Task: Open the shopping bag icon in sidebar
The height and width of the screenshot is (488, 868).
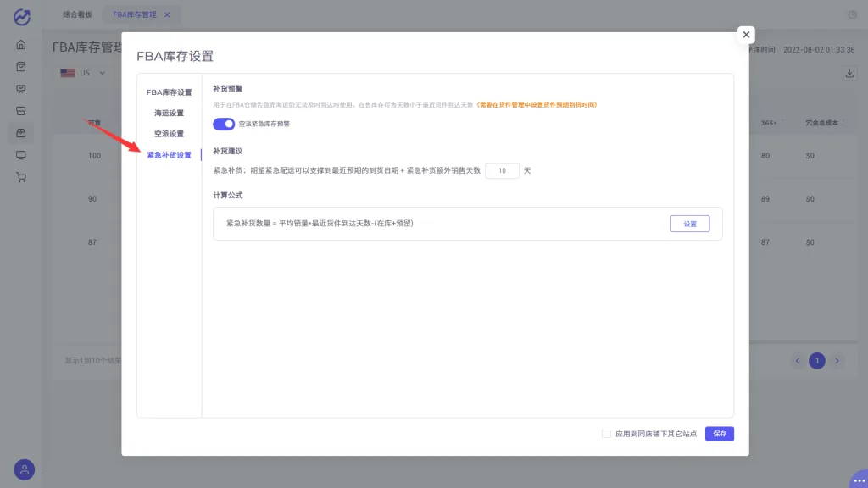Action: [21, 66]
